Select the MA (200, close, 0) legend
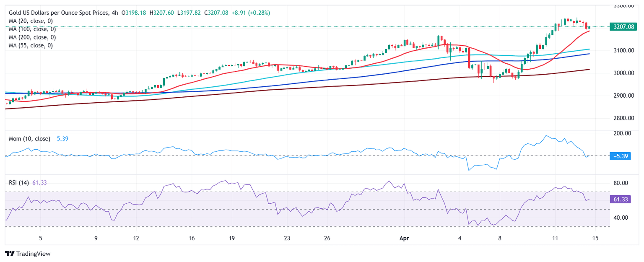Viewport: 644px width, 262px height. (34, 37)
